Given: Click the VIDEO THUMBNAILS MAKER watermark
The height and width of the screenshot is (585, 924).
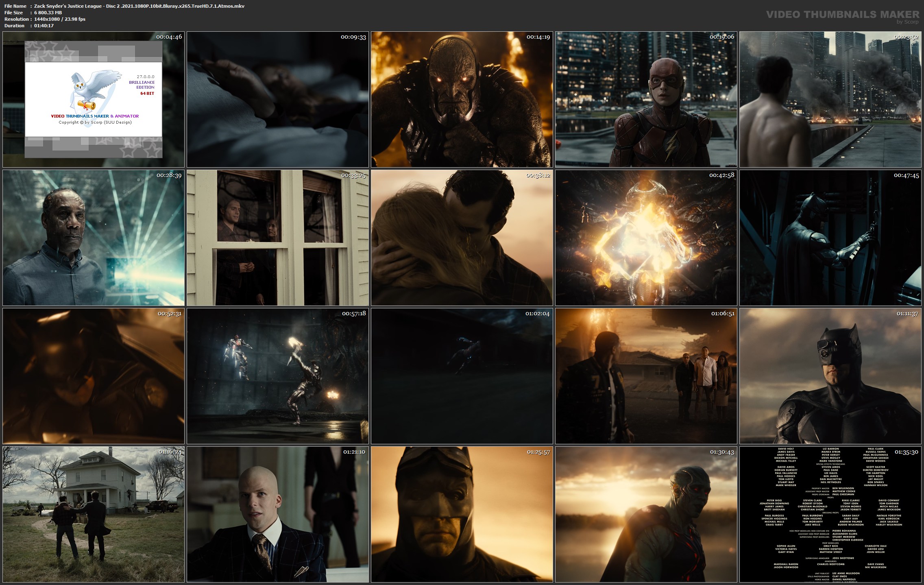Looking at the screenshot, I should point(842,15).
